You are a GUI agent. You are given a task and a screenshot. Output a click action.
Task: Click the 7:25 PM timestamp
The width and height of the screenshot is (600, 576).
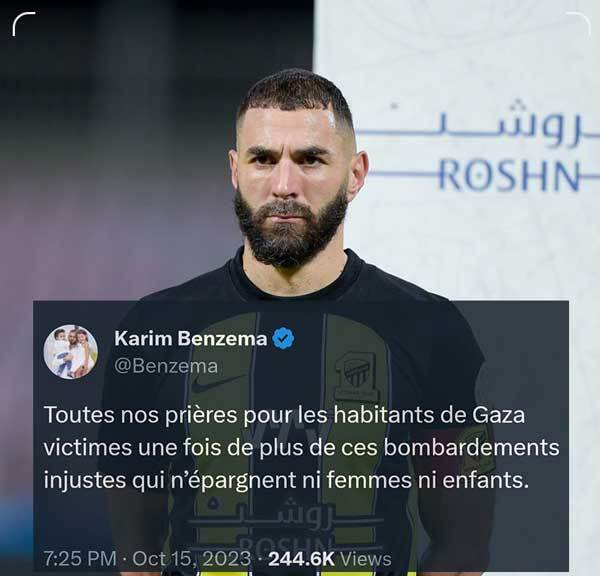[80, 558]
